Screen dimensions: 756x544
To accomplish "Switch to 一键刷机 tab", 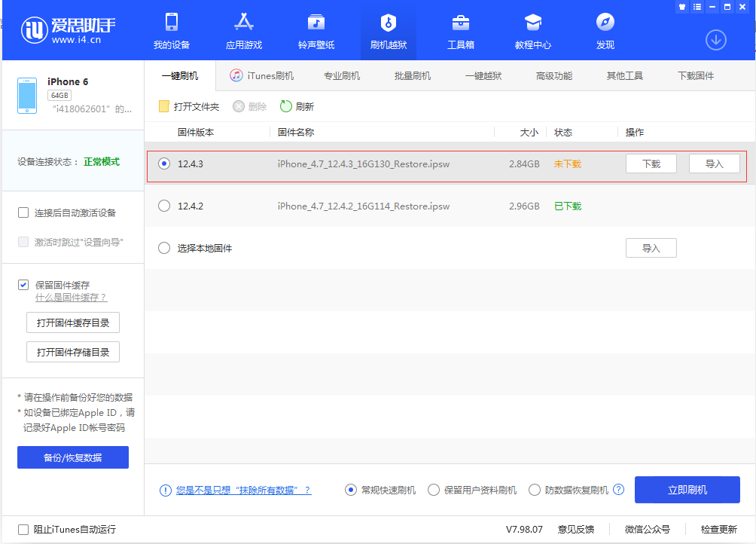I will [180, 75].
